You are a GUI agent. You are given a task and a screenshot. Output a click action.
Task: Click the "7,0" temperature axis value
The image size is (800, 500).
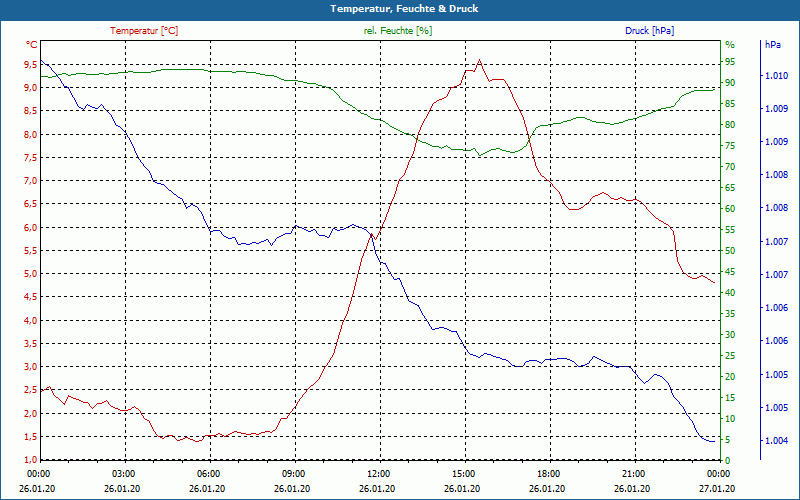(31, 181)
